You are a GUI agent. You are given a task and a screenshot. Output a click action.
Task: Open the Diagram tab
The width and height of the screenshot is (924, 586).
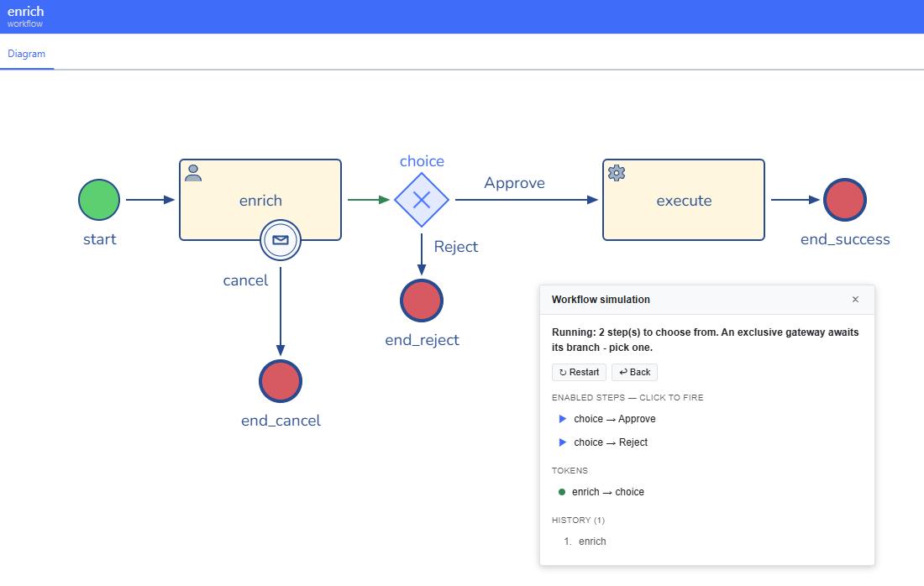pos(27,54)
